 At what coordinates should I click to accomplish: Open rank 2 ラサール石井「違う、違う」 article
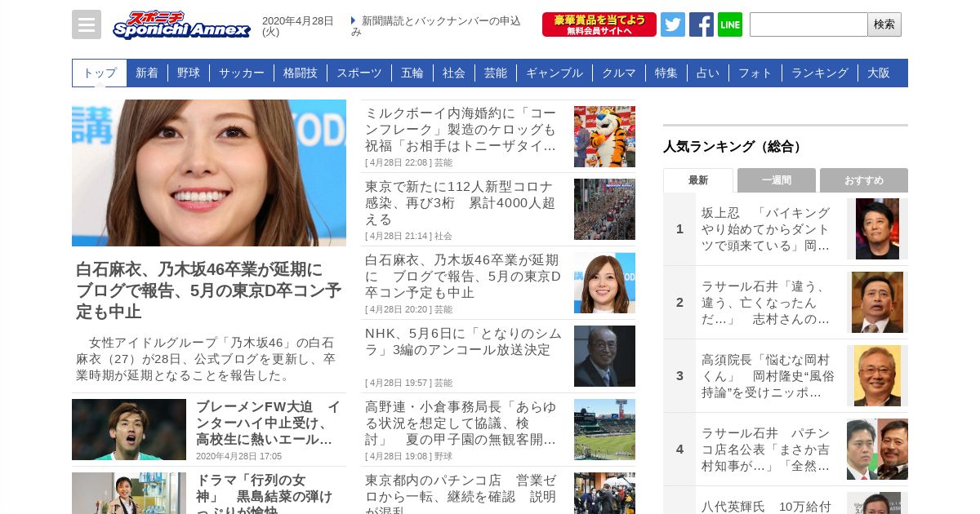pyautogui.click(x=768, y=303)
